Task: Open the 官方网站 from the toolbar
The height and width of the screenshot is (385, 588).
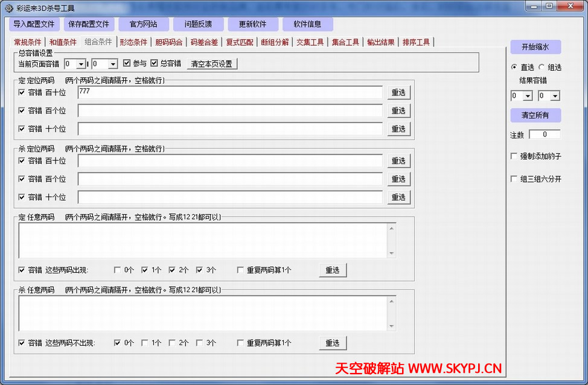Action: tap(144, 24)
